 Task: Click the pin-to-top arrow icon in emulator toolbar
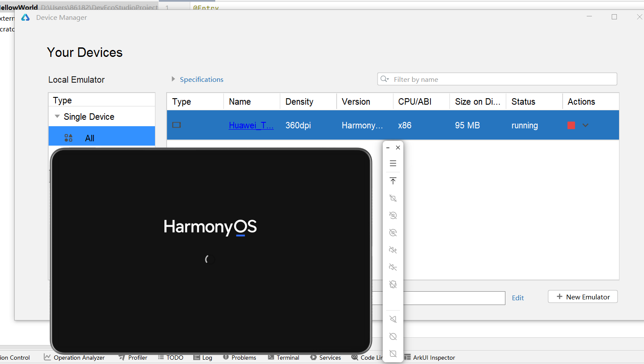393,181
